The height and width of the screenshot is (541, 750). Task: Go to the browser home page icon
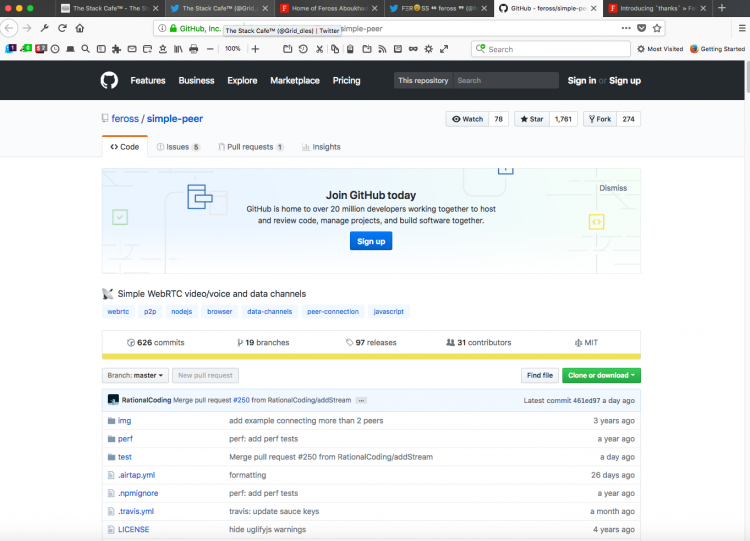(80, 28)
